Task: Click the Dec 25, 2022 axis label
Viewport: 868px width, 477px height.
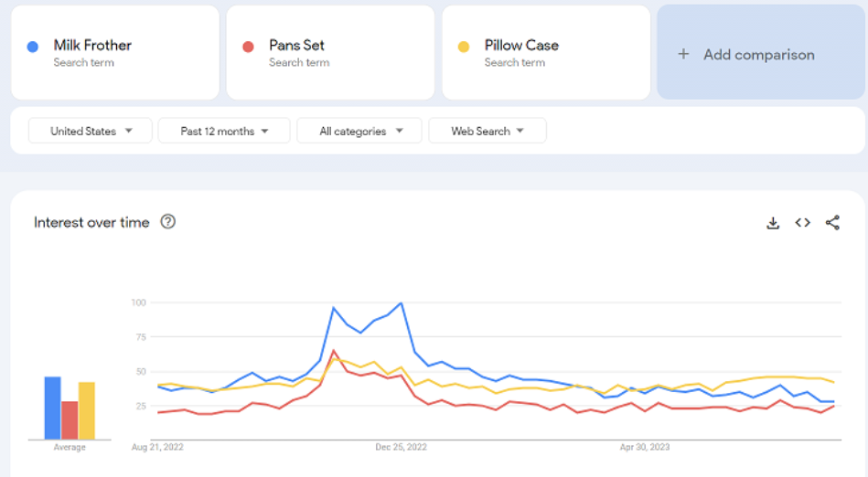Action: 401,448
